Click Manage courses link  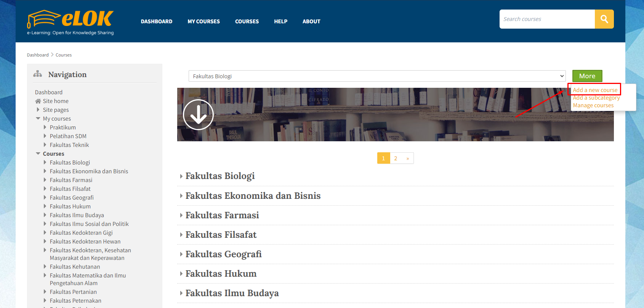pyautogui.click(x=593, y=105)
